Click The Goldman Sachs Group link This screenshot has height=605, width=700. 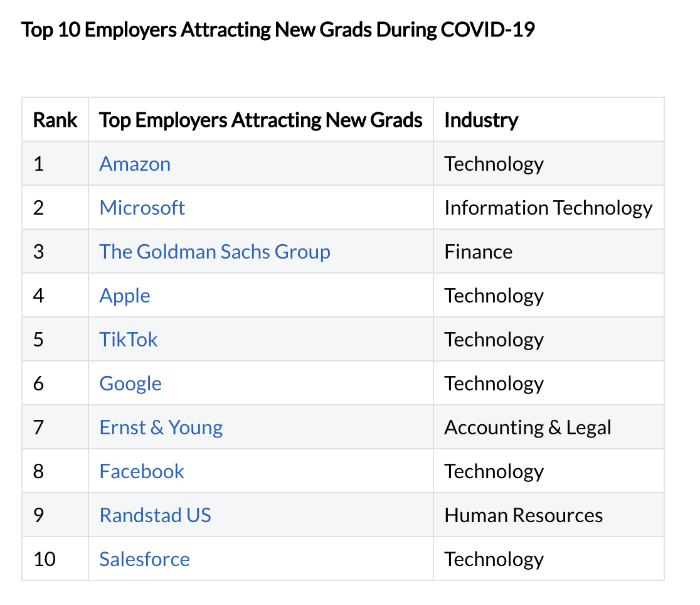215,252
